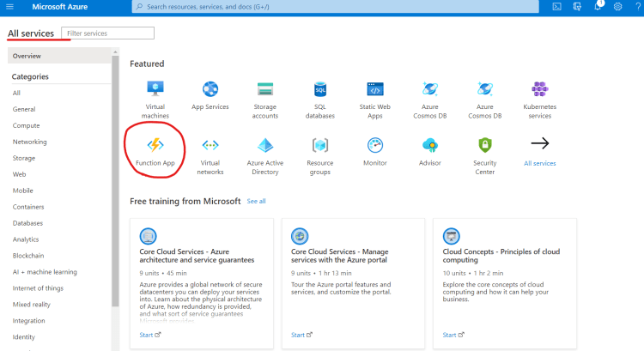Select the Mobile category
This screenshot has height=351, width=644.
tap(23, 191)
